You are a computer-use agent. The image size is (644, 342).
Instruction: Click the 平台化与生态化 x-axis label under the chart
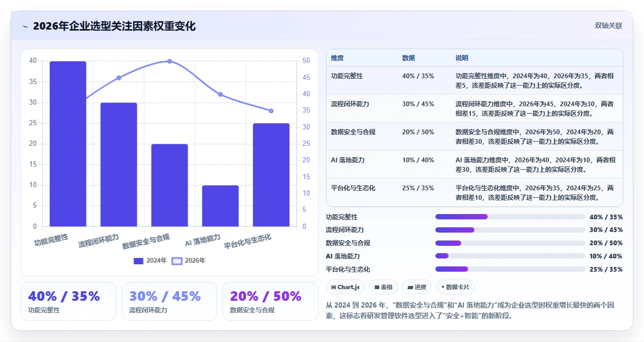(x=248, y=242)
